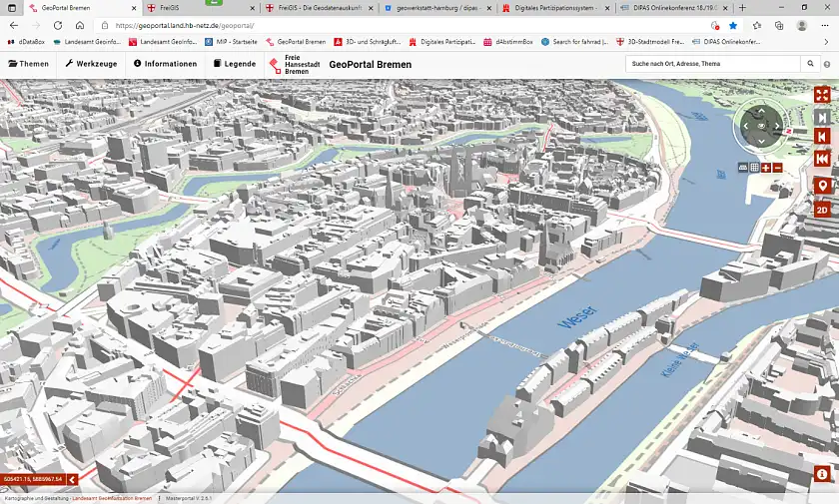Jump back to the initial map view

822,160
